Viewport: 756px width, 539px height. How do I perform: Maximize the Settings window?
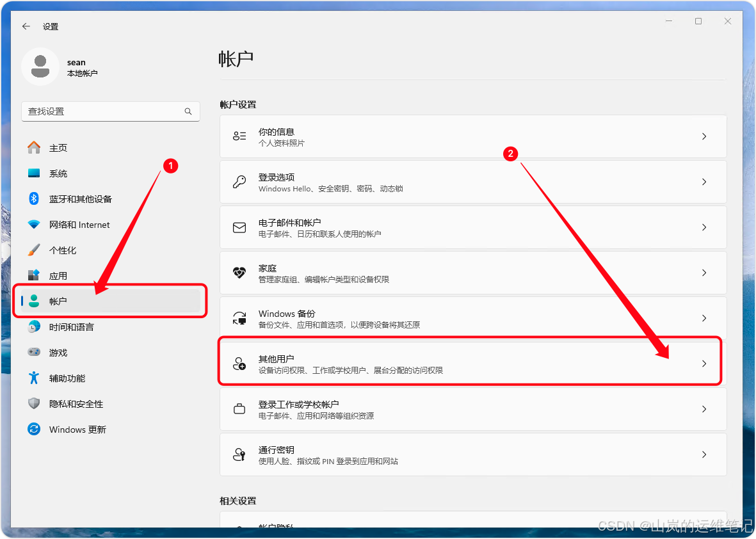click(x=698, y=21)
